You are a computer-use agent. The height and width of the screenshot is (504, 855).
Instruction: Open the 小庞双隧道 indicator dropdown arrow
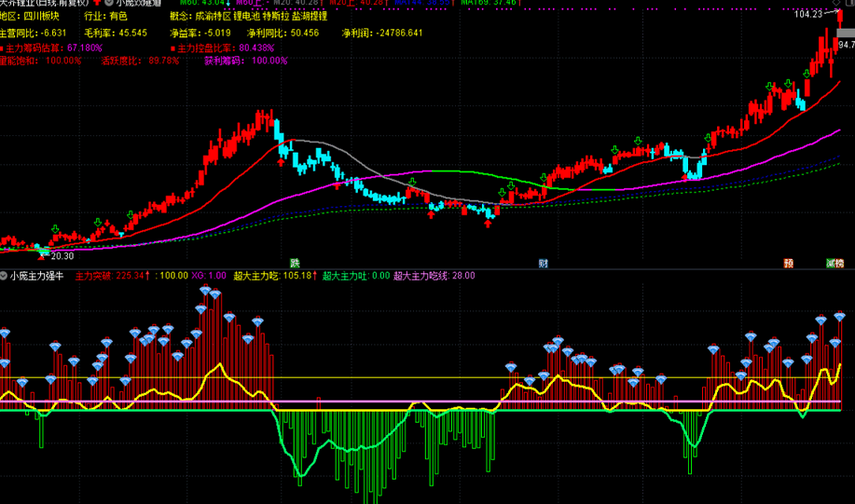[109, 2]
